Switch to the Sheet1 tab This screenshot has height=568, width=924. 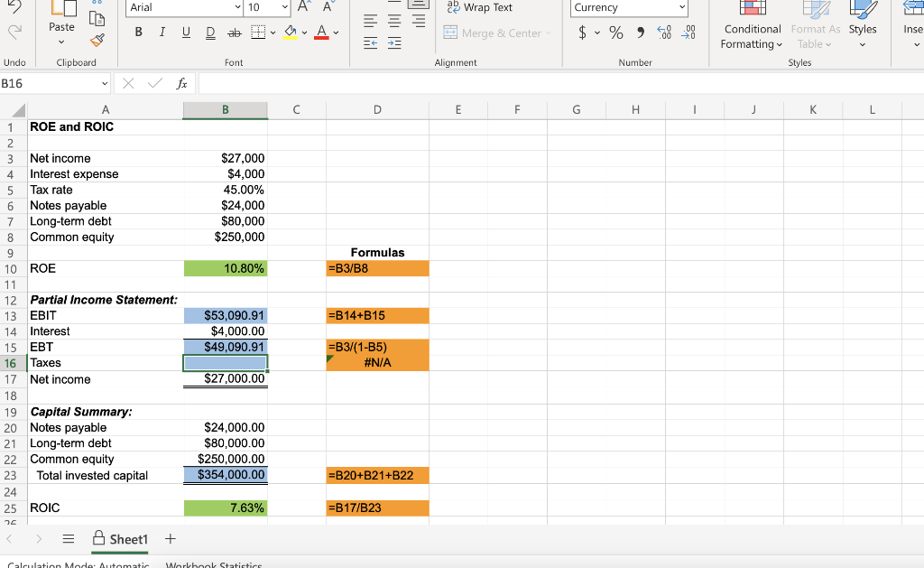[x=126, y=539]
